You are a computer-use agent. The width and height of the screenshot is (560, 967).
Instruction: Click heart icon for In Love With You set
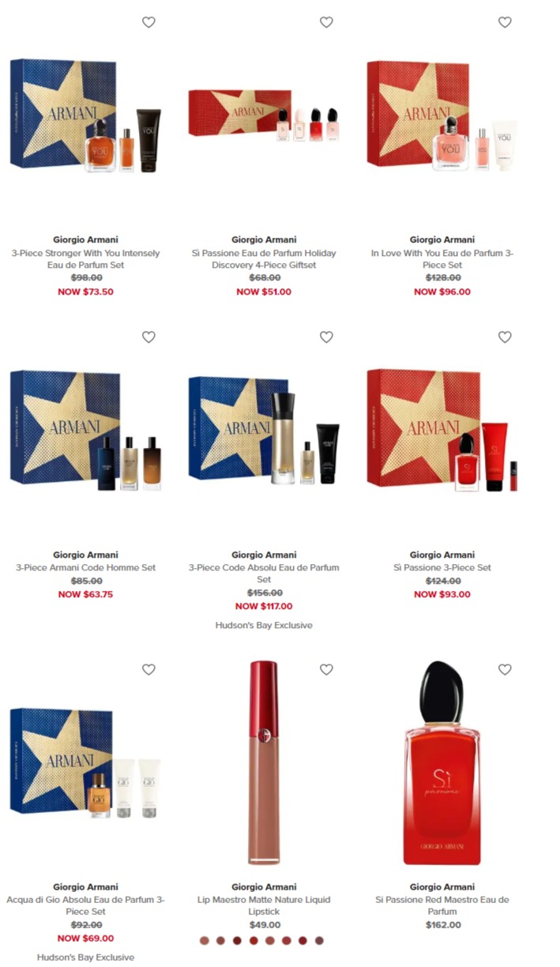(505, 22)
